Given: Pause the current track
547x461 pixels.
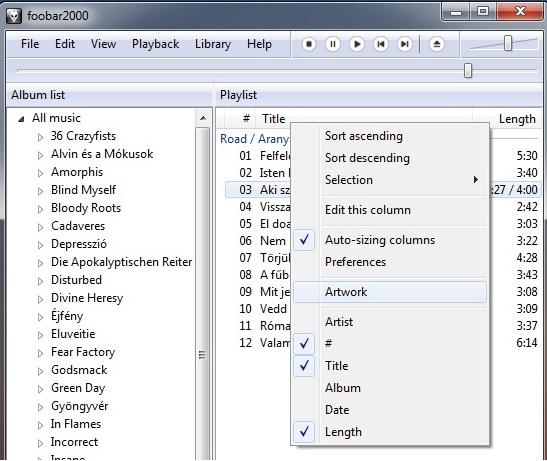Looking at the screenshot, I should click(x=333, y=44).
